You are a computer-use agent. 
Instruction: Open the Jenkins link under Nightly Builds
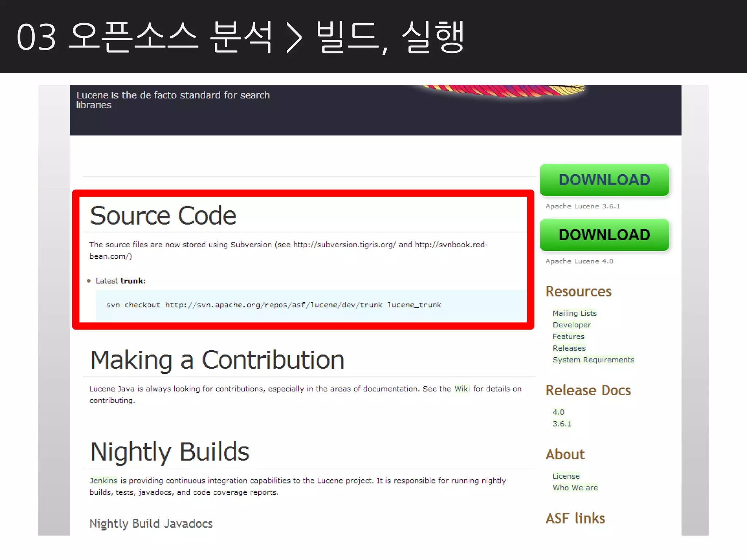(x=104, y=481)
